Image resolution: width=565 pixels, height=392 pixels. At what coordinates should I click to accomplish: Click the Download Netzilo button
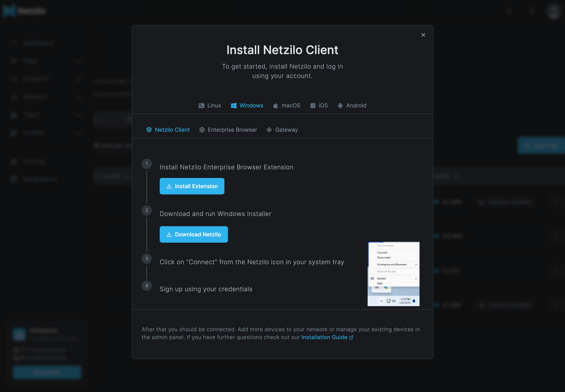(193, 234)
